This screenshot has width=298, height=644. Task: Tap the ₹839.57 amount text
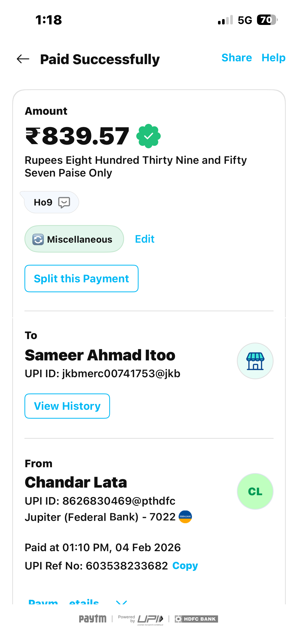click(77, 136)
